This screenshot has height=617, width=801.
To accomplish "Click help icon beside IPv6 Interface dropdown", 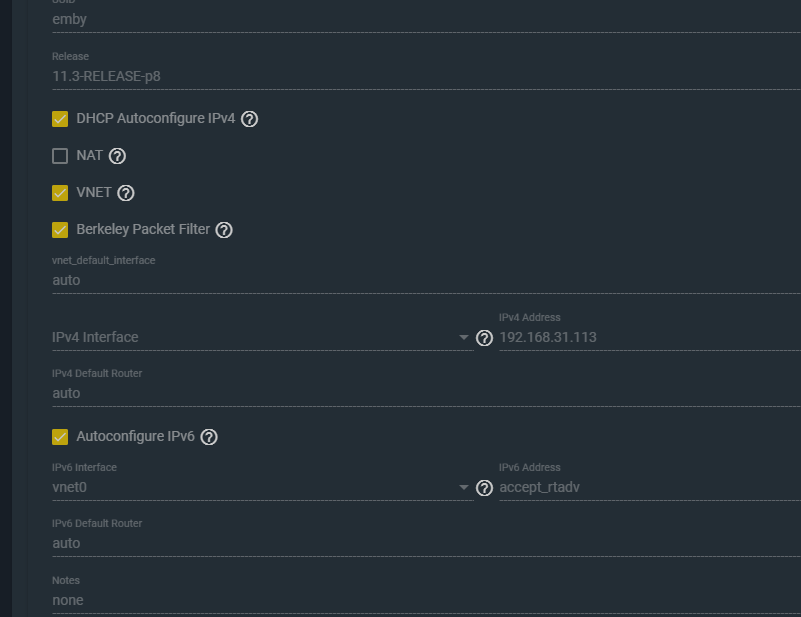I will coord(485,488).
